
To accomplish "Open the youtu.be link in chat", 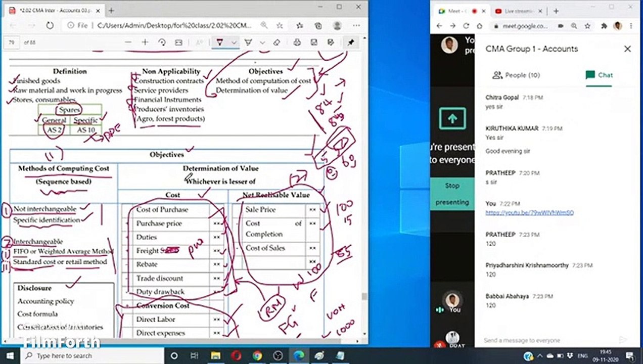I will 529,213.
